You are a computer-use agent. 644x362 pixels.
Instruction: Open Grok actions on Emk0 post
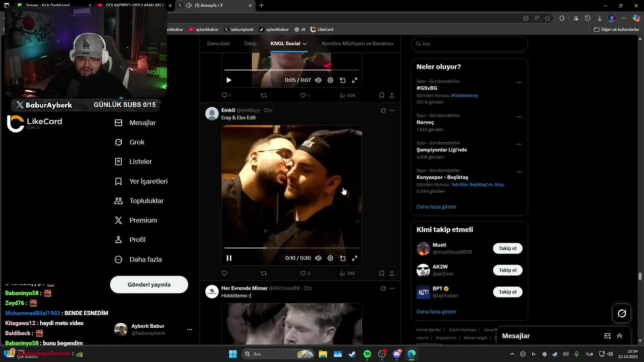383,110
